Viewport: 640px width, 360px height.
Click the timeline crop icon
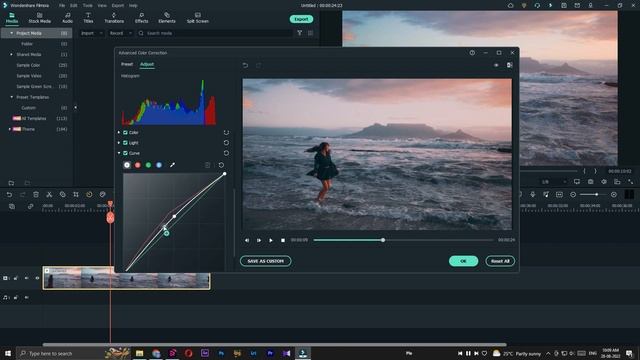pos(76,195)
